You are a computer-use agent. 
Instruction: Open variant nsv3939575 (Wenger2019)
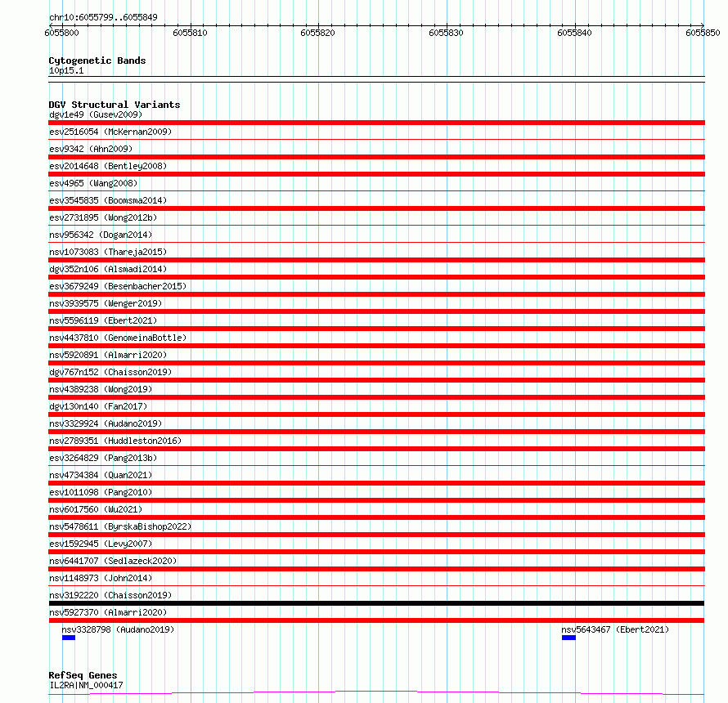(106, 303)
